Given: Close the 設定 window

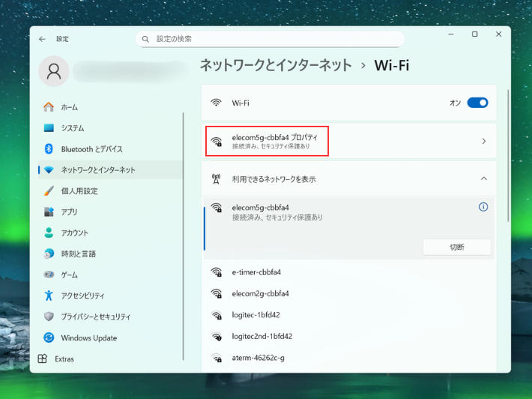Looking at the screenshot, I should [498, 34].
